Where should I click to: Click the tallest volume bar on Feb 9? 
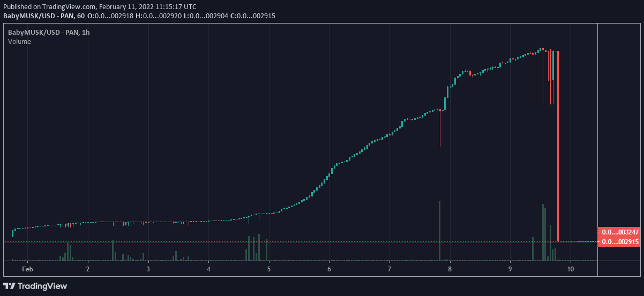(x=543, y=232)
